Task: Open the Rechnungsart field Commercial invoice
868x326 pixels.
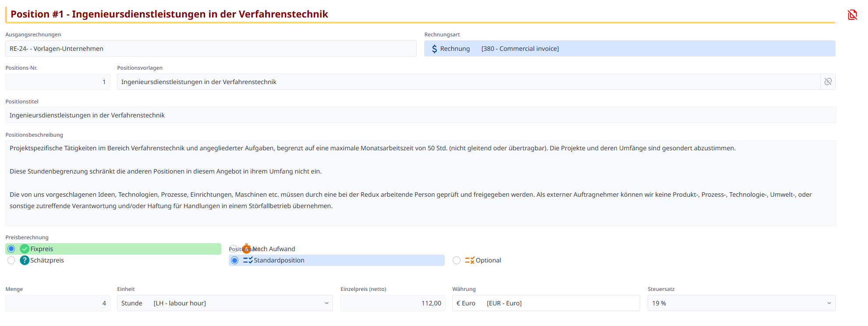Action: [x=630, y=49]
